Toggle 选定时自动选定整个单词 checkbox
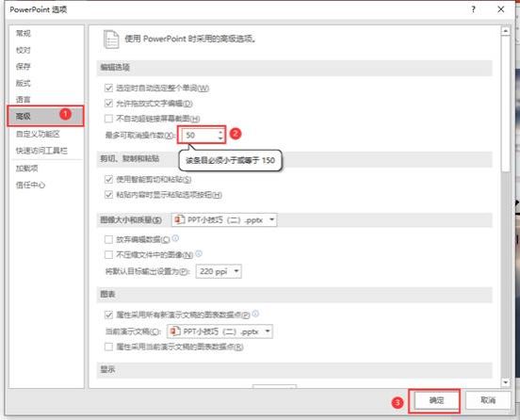 click(108, 88)
